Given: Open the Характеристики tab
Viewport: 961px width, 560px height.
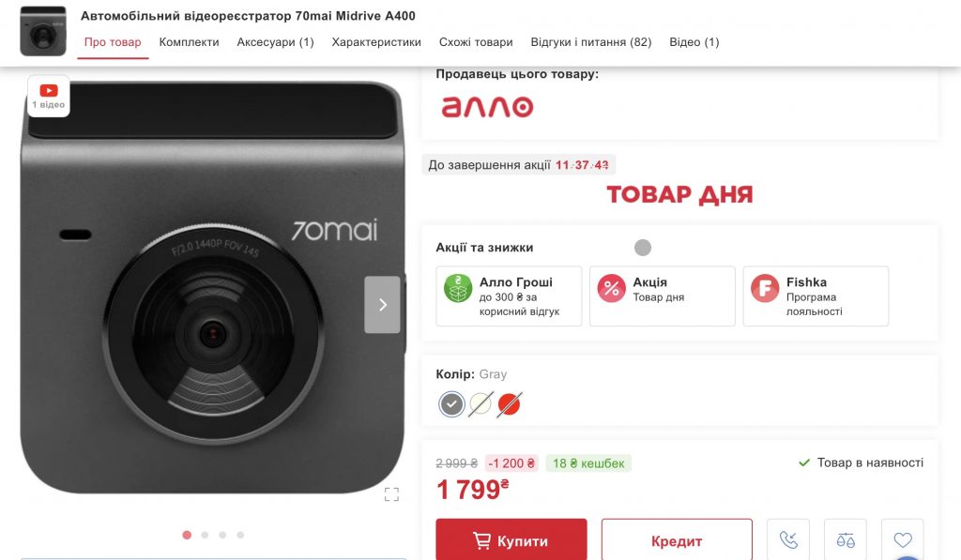Looking at the screenshot, I should [376, 42].
